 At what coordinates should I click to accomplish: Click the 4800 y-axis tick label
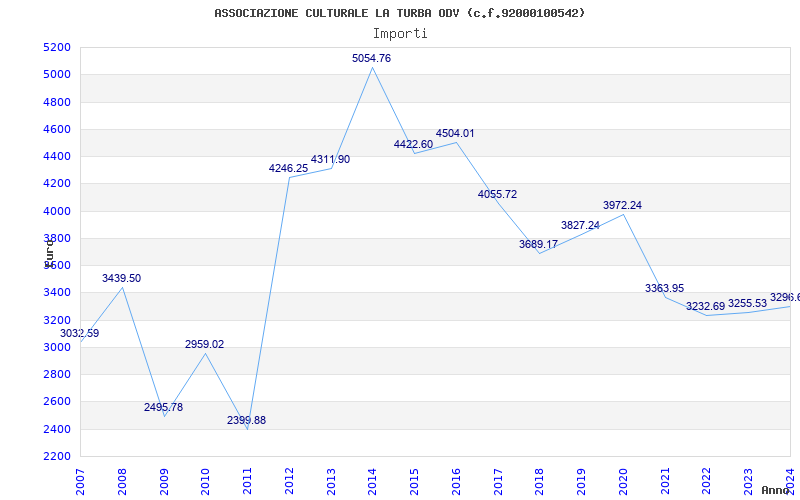(57, 102)
